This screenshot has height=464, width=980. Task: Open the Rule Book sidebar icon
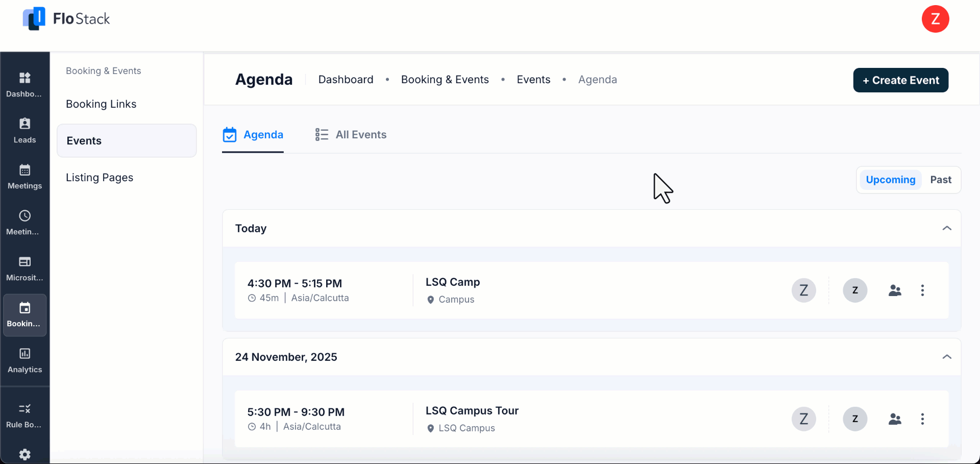(24, 415)
